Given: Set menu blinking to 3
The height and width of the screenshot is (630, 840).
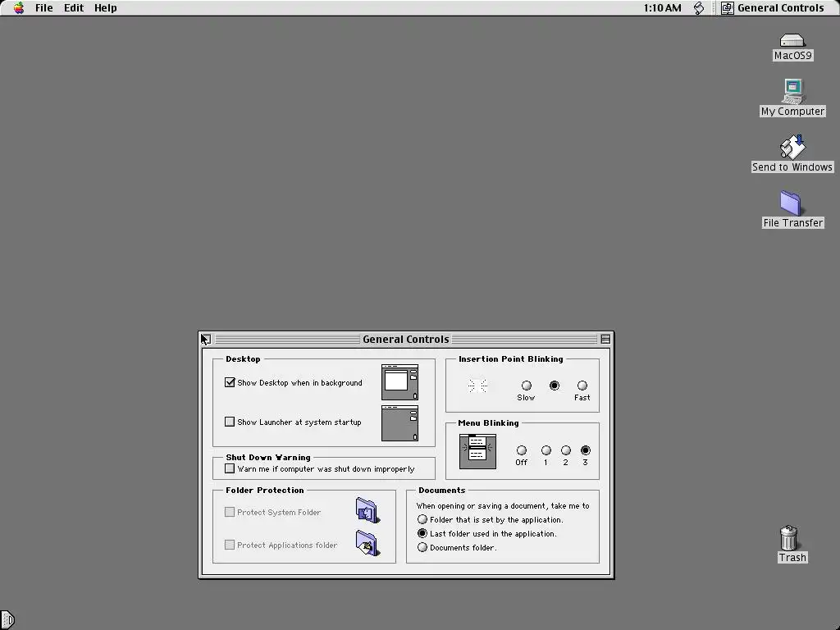Looking at the screenshot, I should [x=586, y=450].
